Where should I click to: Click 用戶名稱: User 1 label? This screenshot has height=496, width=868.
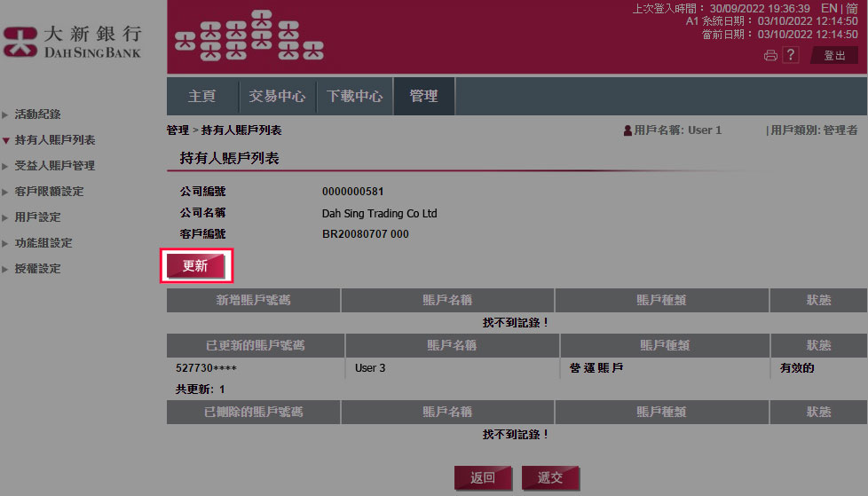(677, 130)
